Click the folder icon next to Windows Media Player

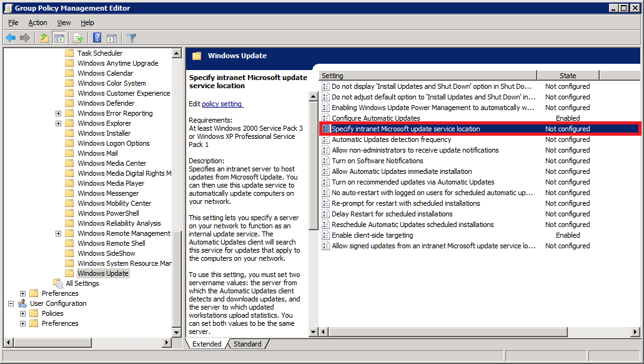[69, 183]
